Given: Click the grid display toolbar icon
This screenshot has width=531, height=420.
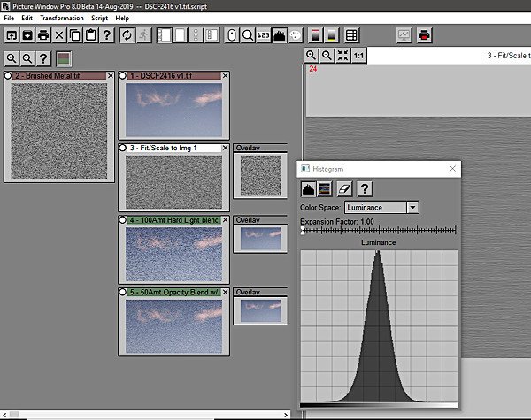Looking at the screenshot, I should point(351,35).
